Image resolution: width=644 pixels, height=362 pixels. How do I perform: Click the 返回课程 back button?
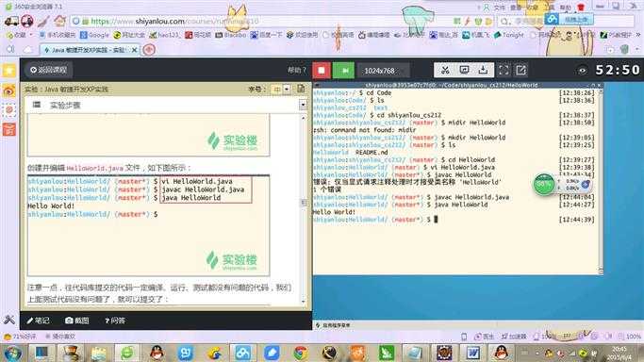pyautogui.click(x=48, y=70)
